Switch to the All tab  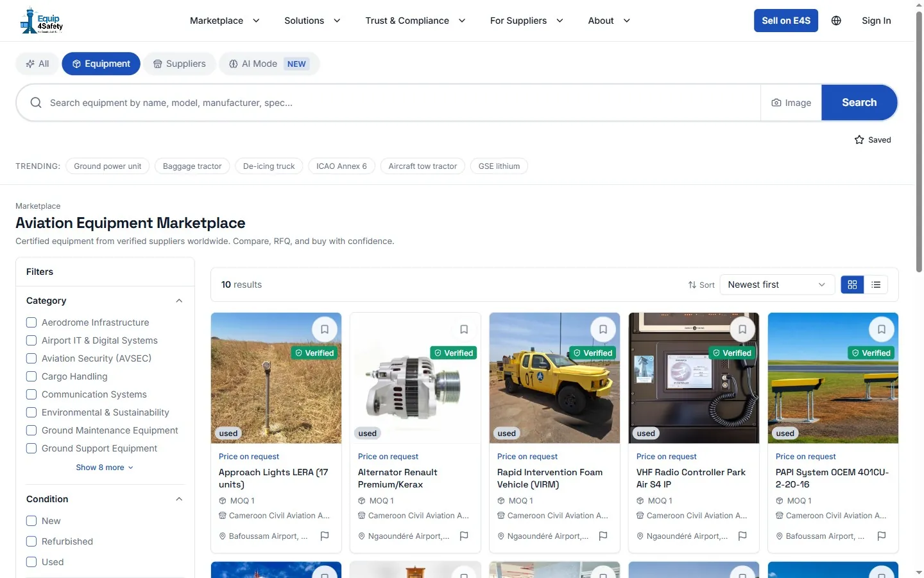pyautogui.click(x=37, y=64)
